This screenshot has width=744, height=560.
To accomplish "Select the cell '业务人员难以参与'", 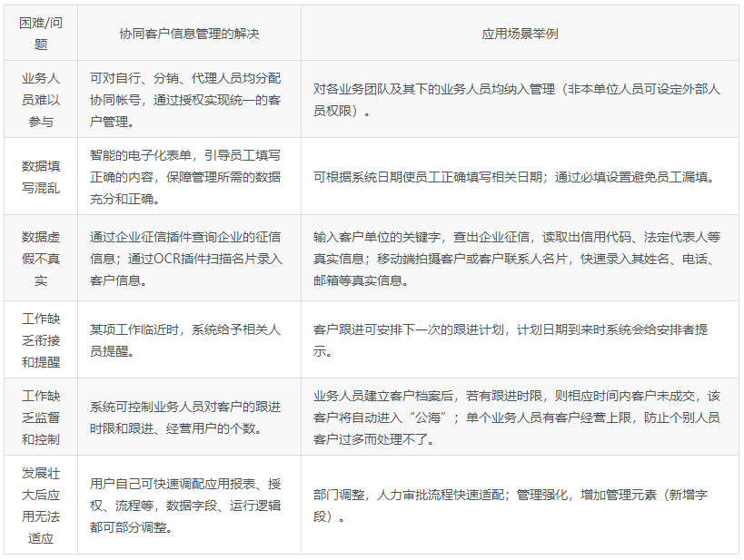I will tap(41, 99).
